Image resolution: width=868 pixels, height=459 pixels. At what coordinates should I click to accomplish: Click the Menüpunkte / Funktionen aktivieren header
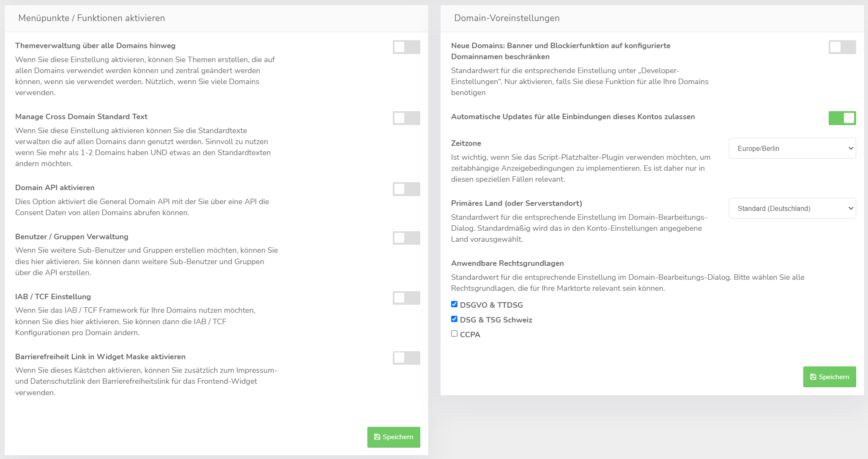[x=91, y=18]
